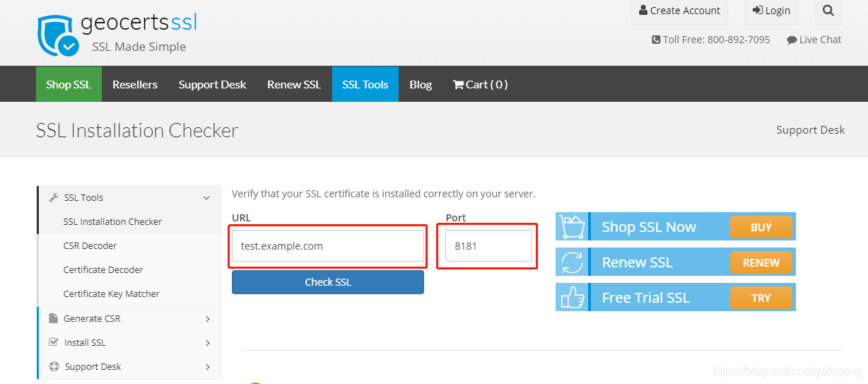The width and height of the screenshot is (868, 384).
Task: Click the wrench icon beside SSL Tools
Action: click(54, 198)
